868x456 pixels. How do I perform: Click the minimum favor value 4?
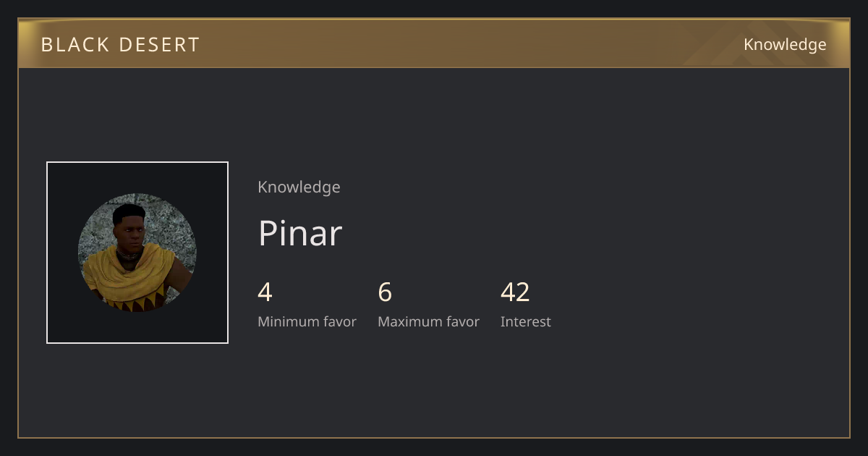click(265, 292)
